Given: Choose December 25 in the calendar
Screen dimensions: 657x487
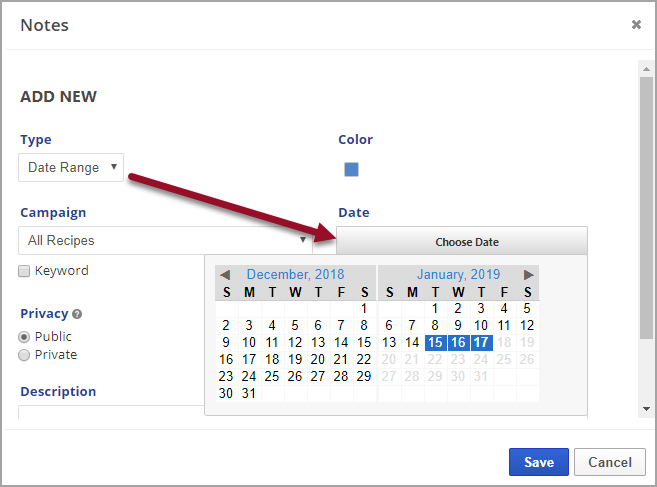Looking at the screenshot, I should [x=272, y=377].
